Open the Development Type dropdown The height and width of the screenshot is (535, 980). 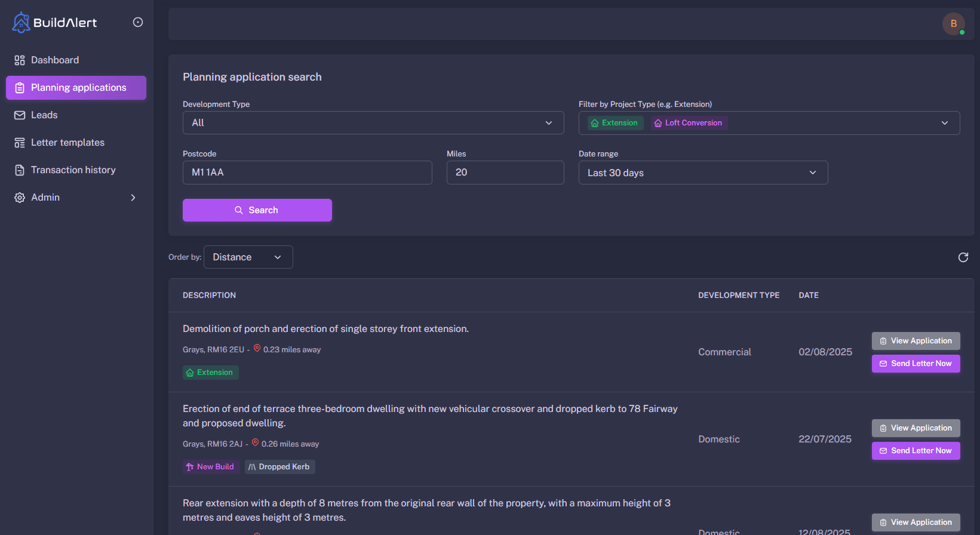pos(373,123)
